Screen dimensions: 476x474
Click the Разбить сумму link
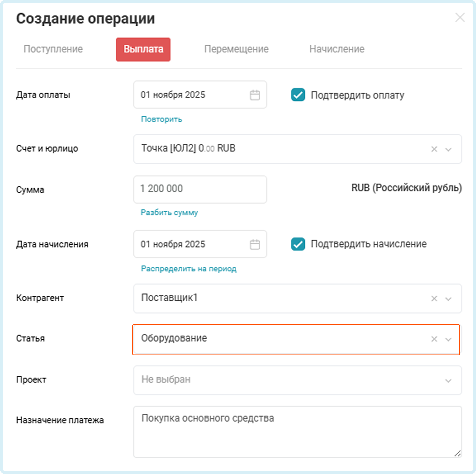click(x=169, y=212)
